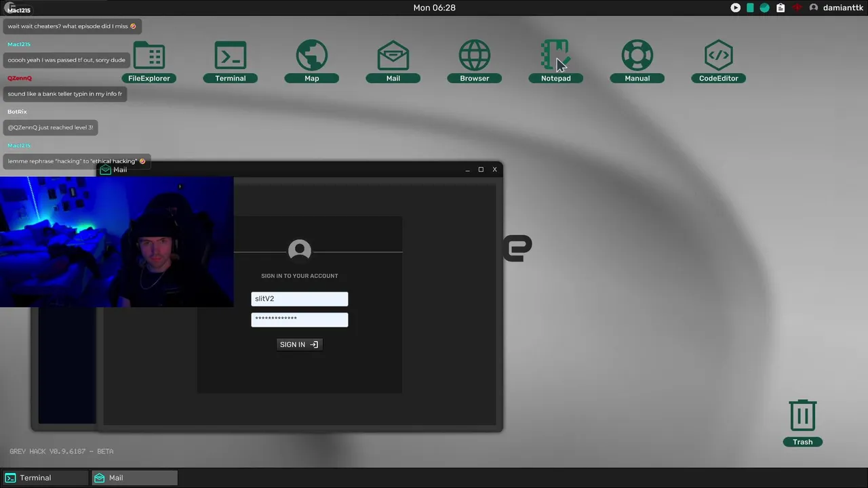Focus the username field containing slitV2
The width and height of the screenshot is (868, 488).
tap(300, 299)
